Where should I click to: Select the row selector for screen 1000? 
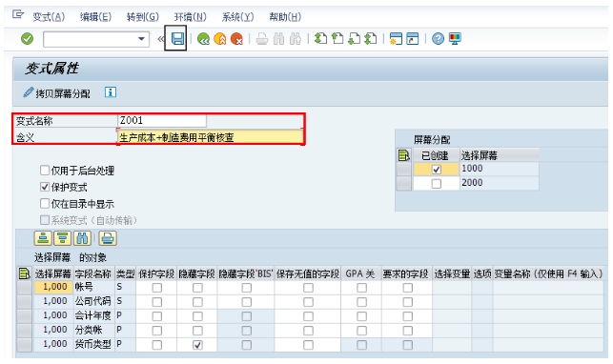[404, 169]
